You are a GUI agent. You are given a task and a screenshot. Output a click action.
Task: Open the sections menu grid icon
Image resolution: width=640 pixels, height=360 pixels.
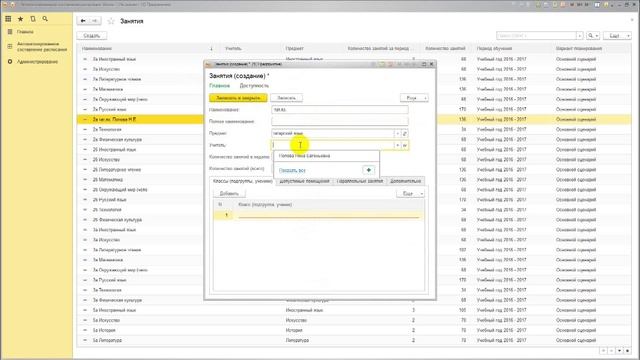(x=8, y=19)
